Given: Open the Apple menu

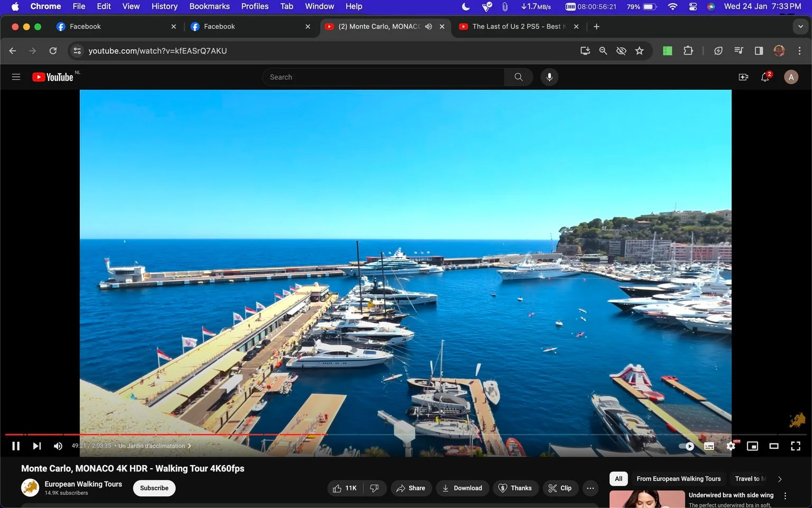Looking at the screenshot, I should 15,6.
